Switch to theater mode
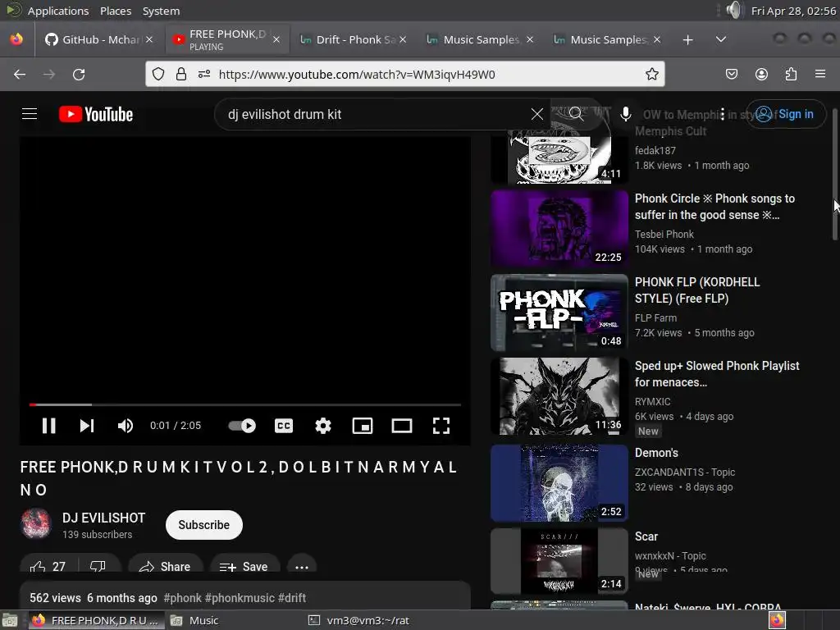The width and height of the screenshot is (840, 630). pos(402,426)
